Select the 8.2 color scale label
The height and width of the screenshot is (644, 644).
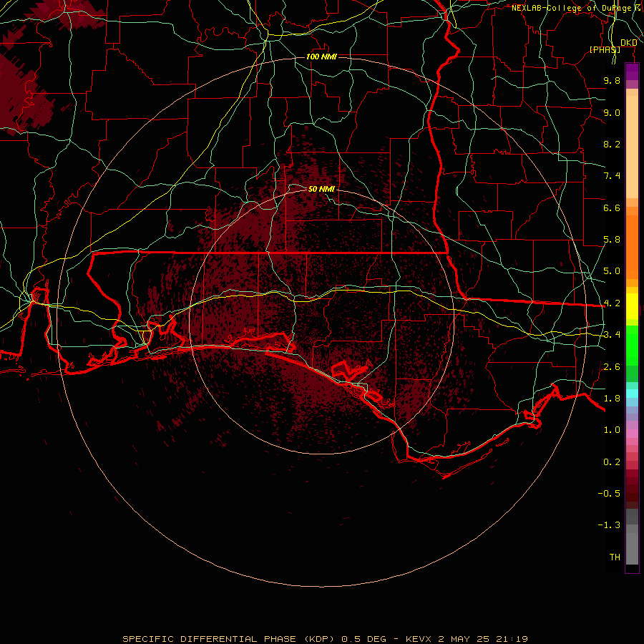[x=612, y=144]
